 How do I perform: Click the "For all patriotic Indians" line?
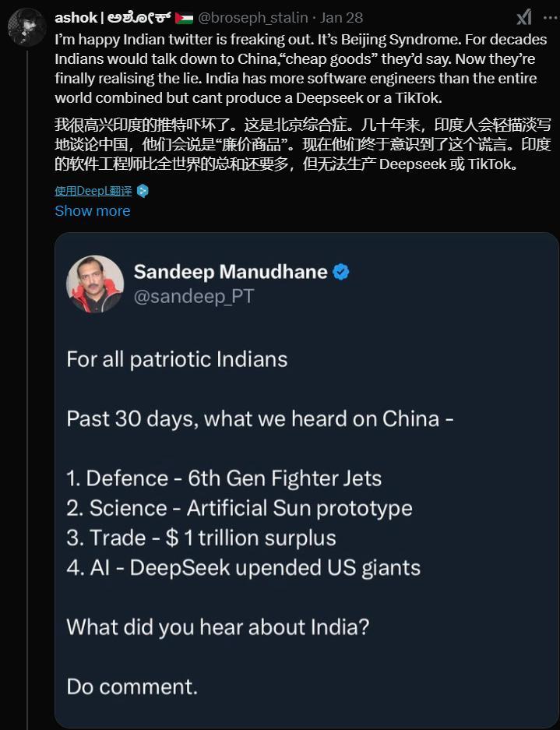click(177, 359)
